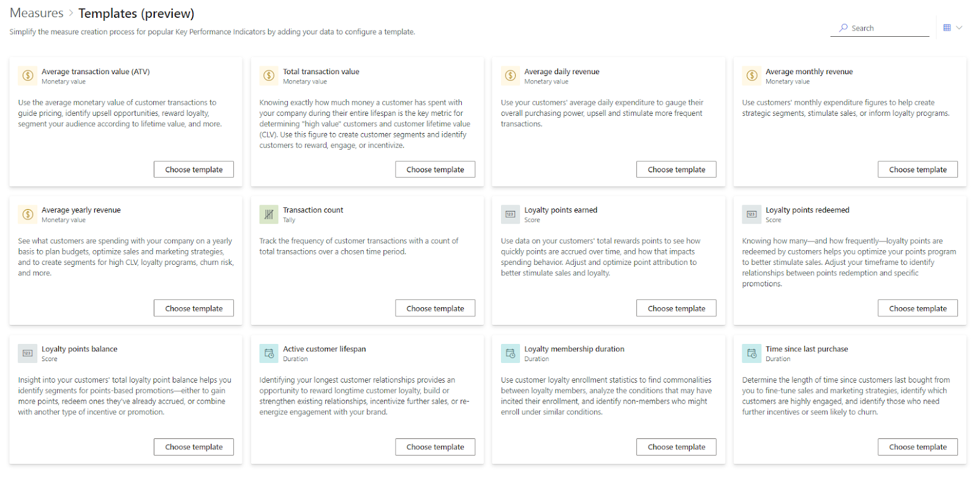This screenshot has width=980, height=477.
Task: Select the Loyalty points redeemed score icon
Action: (752, 214)
